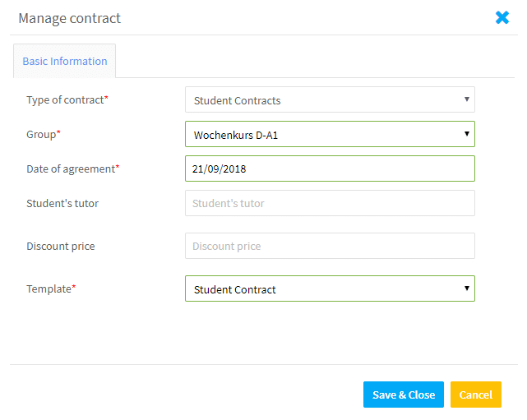The image size is (527, 420).
Task: Click the Student Contract template value
Action: point(234,289)
